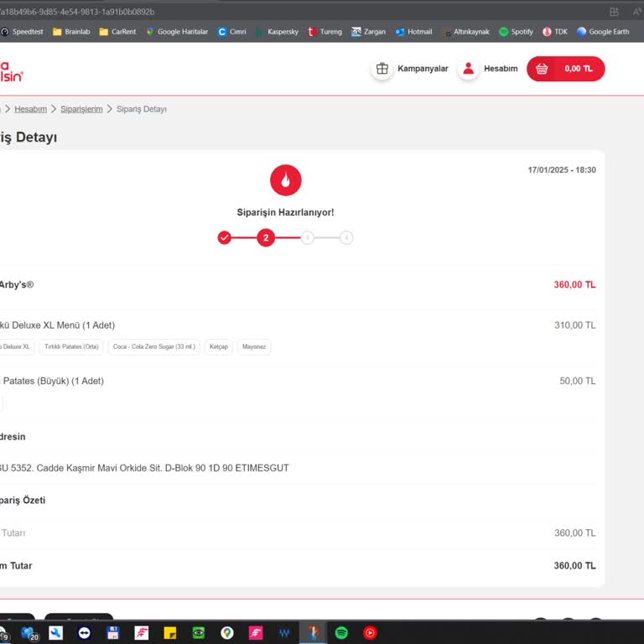Click the 310,00 TL menu price
The width and height of the screenshot is (644, 644).
click(x=574, y=325)
